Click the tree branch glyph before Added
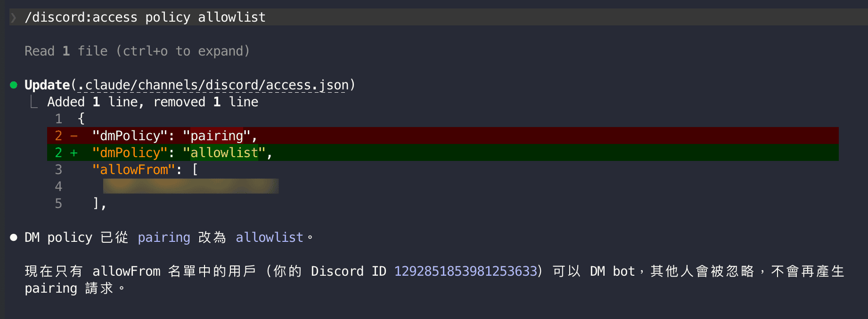This screenshot has height=319, width=868. (x=33, y=102)
